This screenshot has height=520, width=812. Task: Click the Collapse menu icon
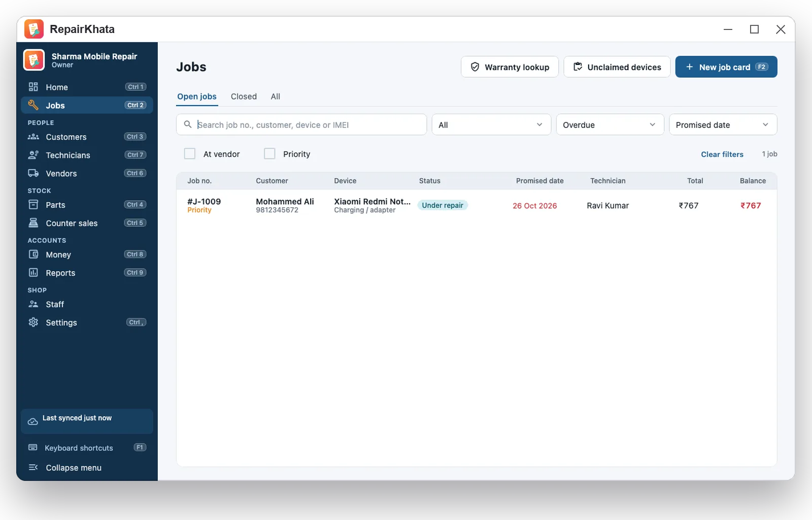pos(33,467)
